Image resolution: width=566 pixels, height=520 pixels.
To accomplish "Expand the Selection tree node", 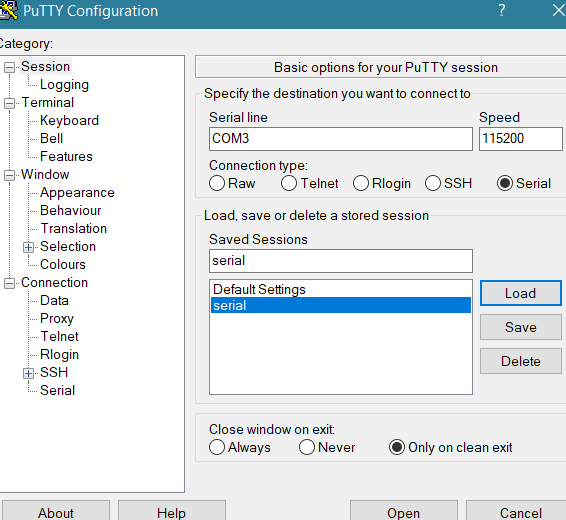I will point(29,247).
